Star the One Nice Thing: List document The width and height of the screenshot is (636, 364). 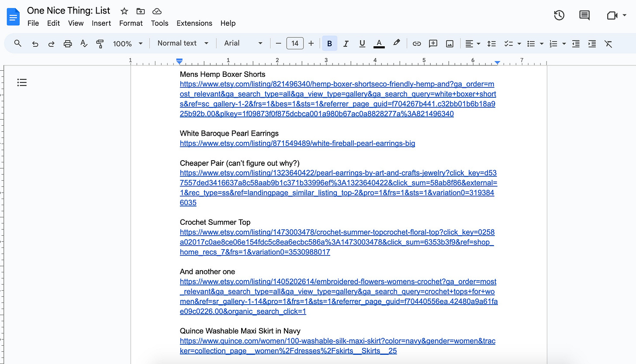click(x=124, y=11)
